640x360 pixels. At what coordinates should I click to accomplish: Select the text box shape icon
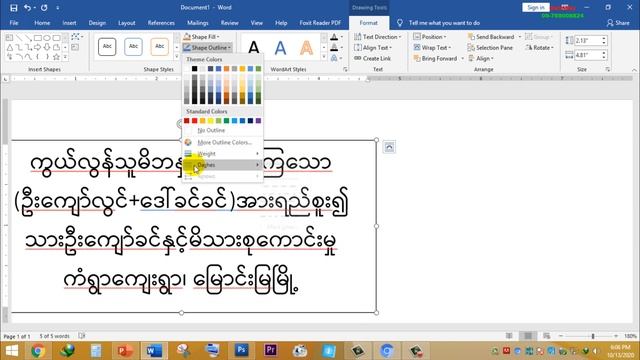tap(9, 38)
